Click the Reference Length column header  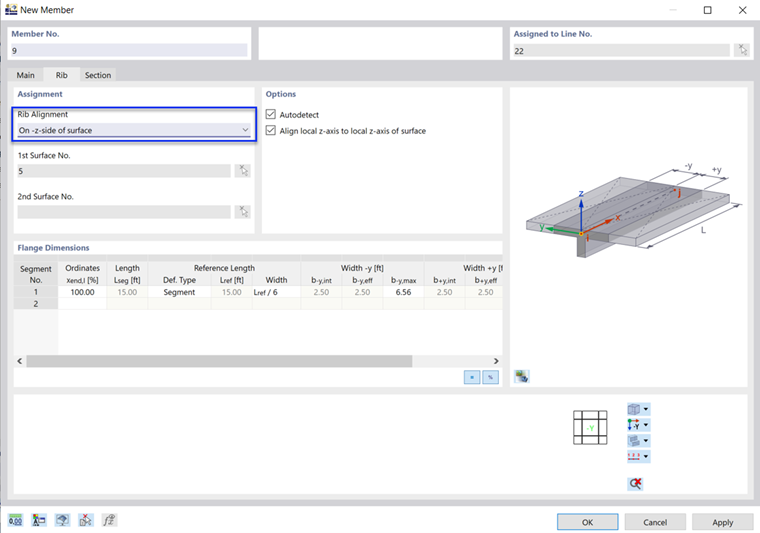[224, 268]
